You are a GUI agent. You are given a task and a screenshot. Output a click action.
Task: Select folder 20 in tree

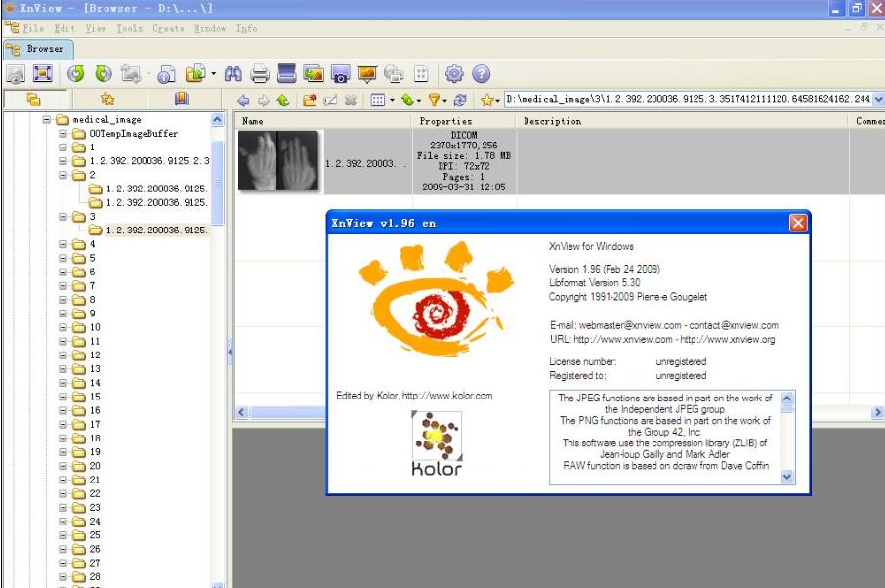94,466
